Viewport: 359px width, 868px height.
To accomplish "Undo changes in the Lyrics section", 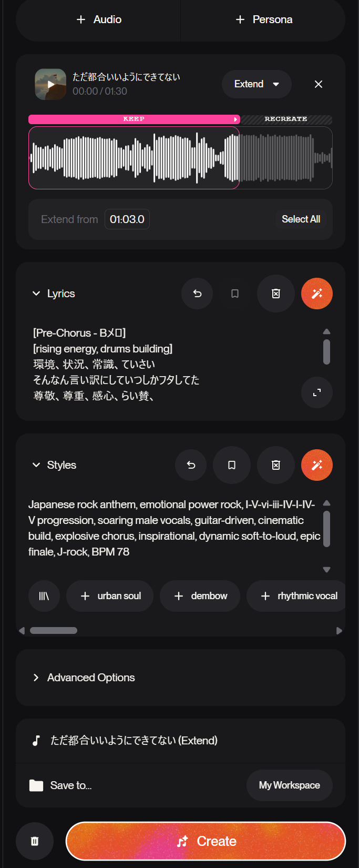I will [197, 294].
